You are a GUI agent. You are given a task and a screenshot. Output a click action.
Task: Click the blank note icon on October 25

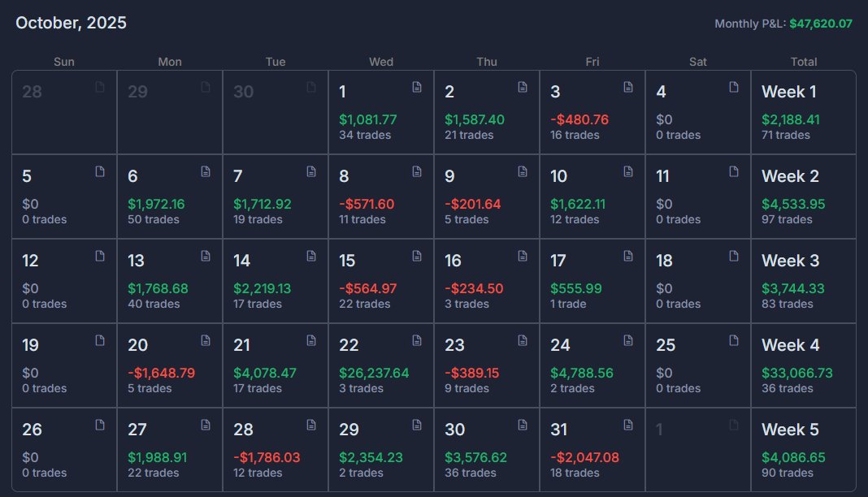click(734, 340)
